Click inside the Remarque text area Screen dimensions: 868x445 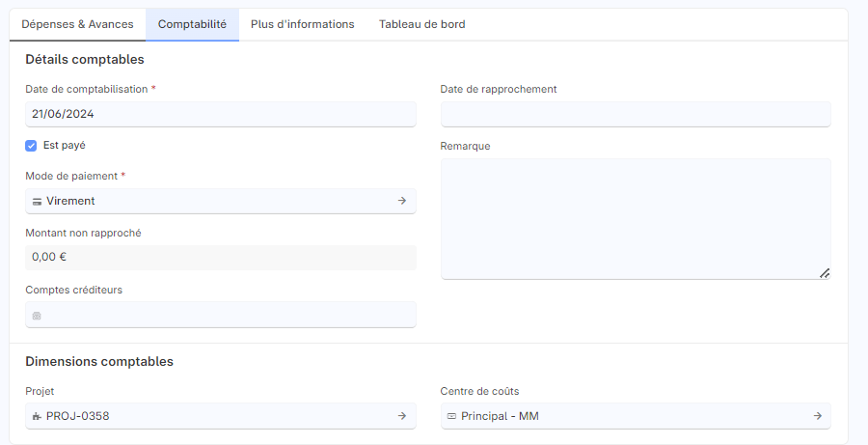coord(636,219)
